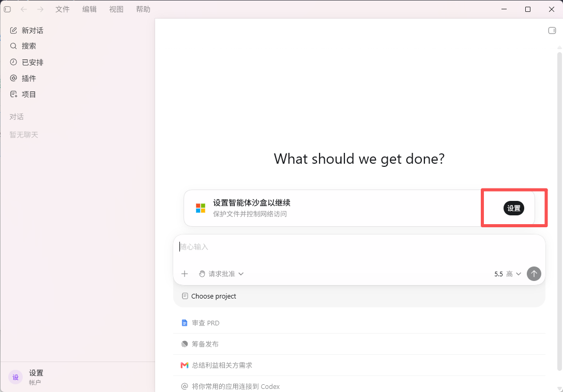Go back with the left arrow

(24, 9)
